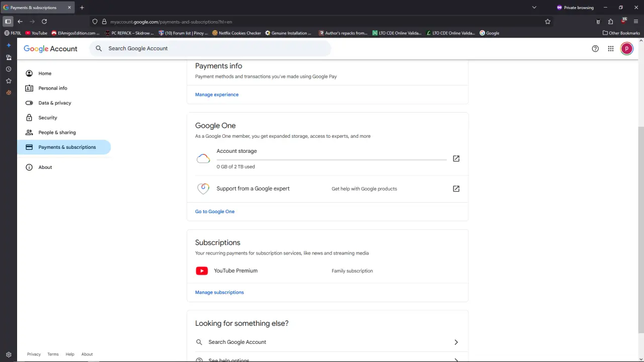Open Support from a Google expert link icon
The image size is (644, 362).
456,189
